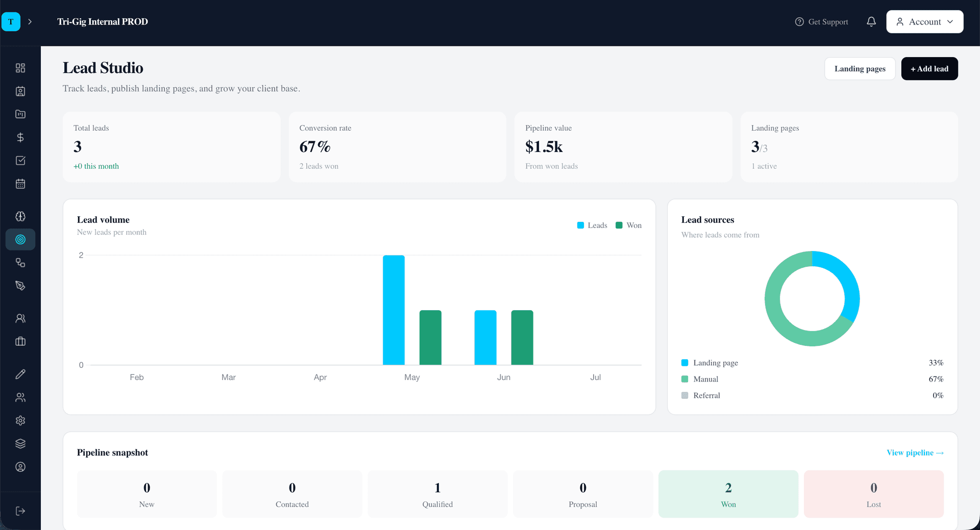This screenshot has height=530, width=980.
Task: Expand the sidebar with the chevron arrow
Action: [x=30, y=21]
